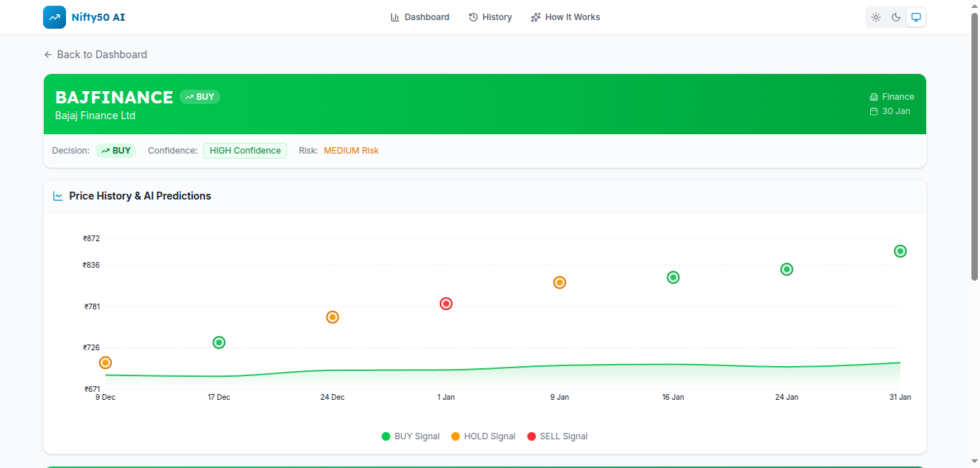Click the calendar icon beside 30 Jan
The width and height of the screenshot is (980, 468).
click(874, 111)
